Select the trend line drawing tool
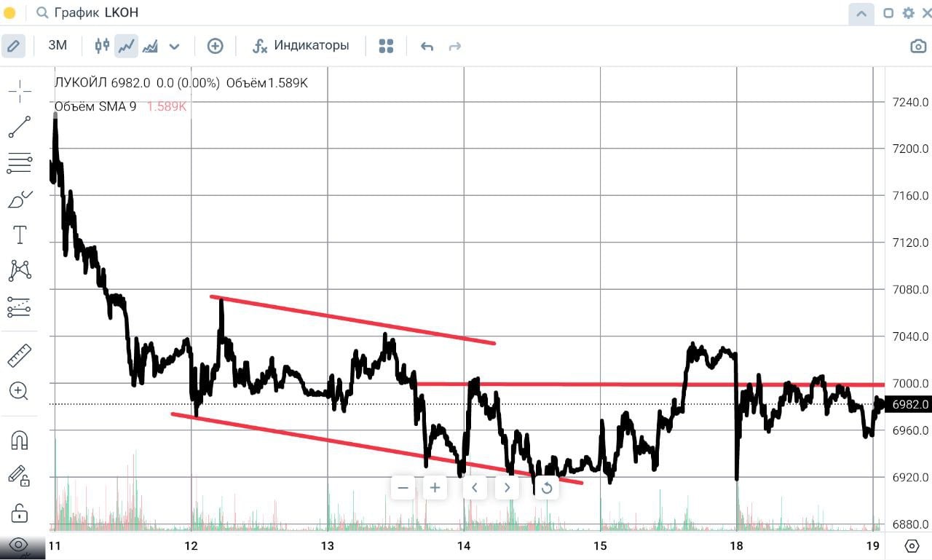932x560 pixels. coord(20,127)
